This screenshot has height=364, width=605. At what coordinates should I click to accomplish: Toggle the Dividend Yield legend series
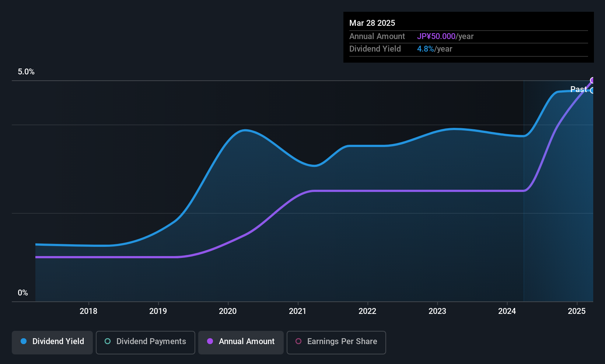coord(52,342)
